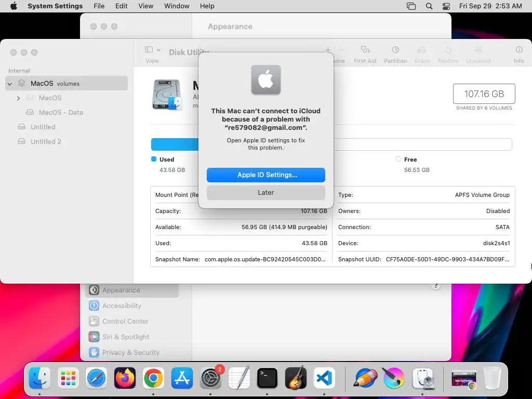Click the globe-and-pencil app icon in the Dock
This screenshot has height=399, width=532.
(365, 378)
